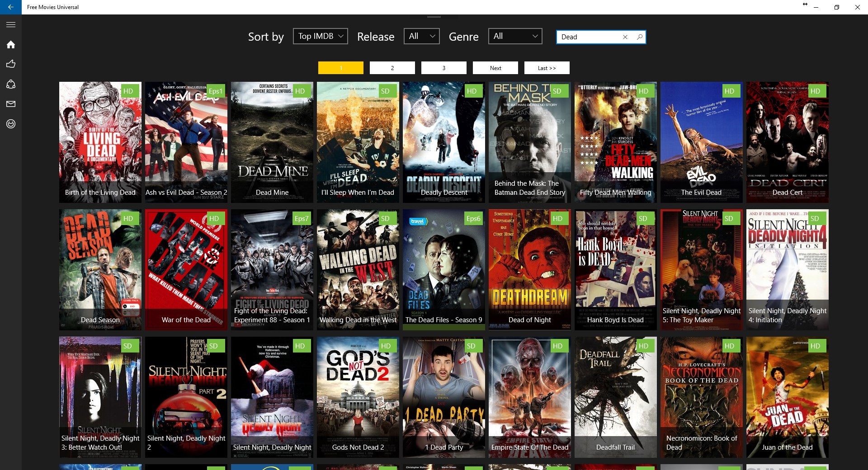
Task: Open the Sort by Top IMDB dropdown
Action: pos(321,36)
